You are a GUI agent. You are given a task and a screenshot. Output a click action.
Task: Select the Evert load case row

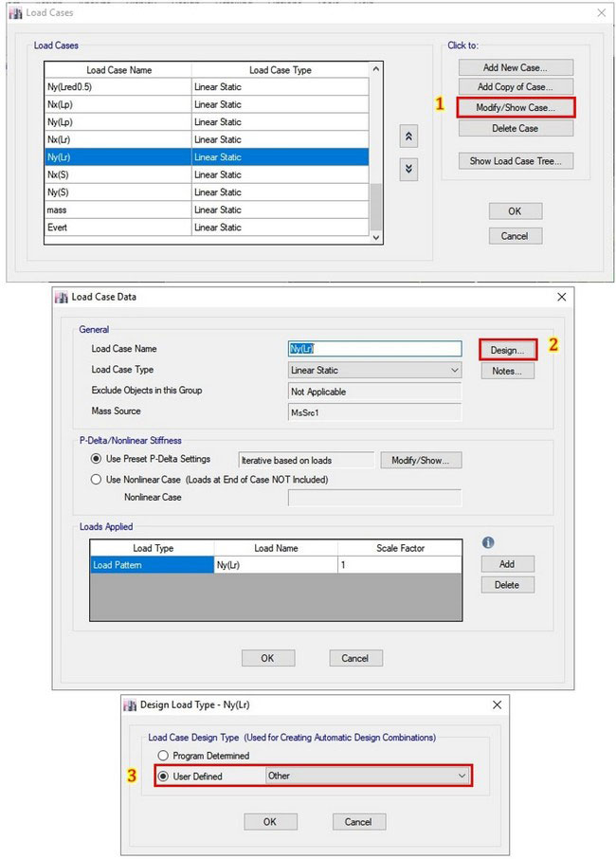click(x=118, y=228)
